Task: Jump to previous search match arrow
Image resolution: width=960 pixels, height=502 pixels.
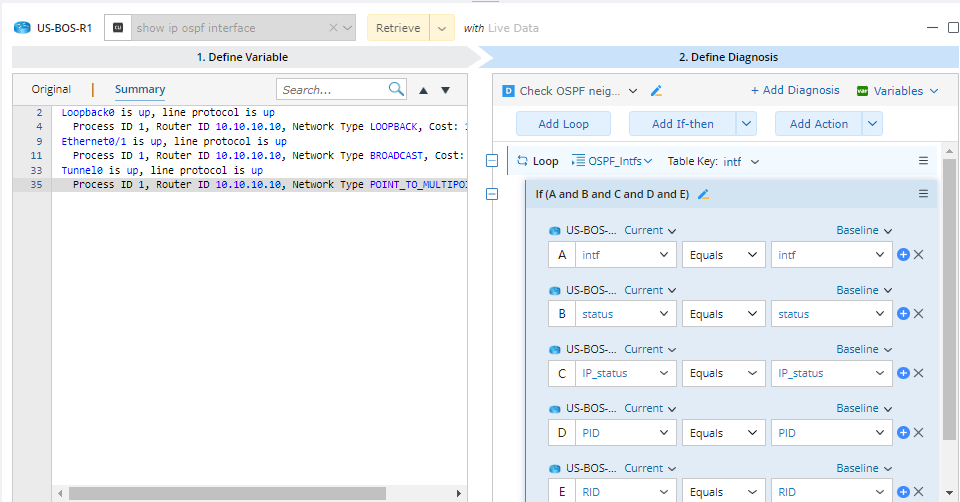Action: click(x=424, y=90)
